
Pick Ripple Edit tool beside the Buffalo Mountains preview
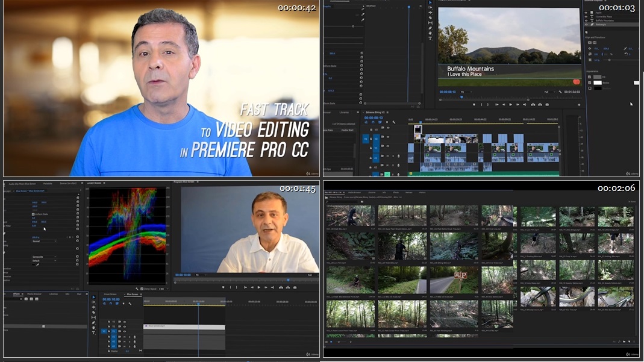[430, 13]
